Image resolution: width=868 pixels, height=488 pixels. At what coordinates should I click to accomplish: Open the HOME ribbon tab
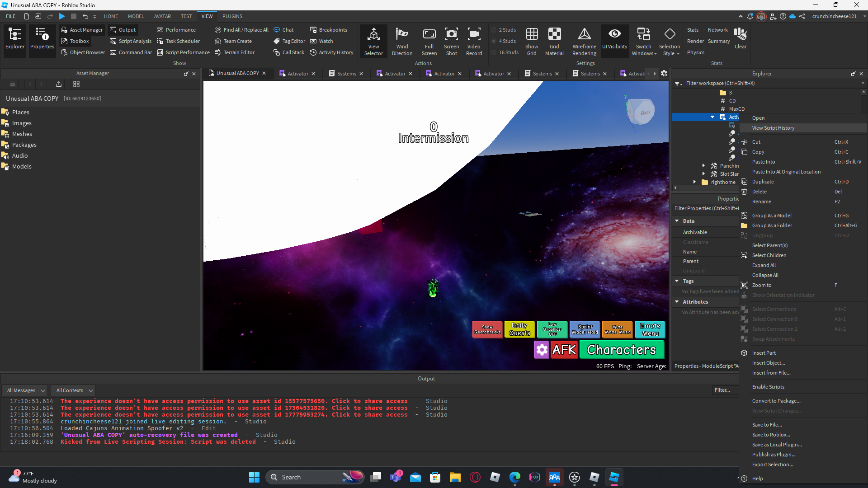[x=111, y=16]
